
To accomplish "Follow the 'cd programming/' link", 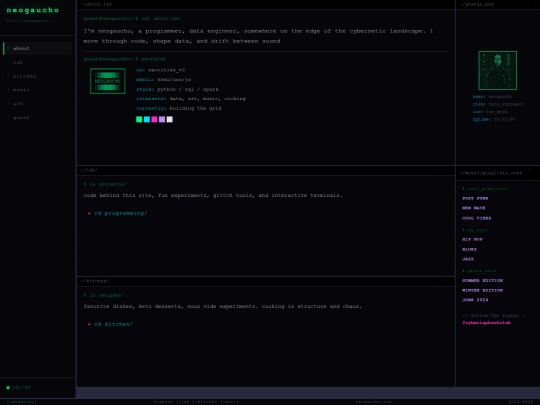I will 121,213.
